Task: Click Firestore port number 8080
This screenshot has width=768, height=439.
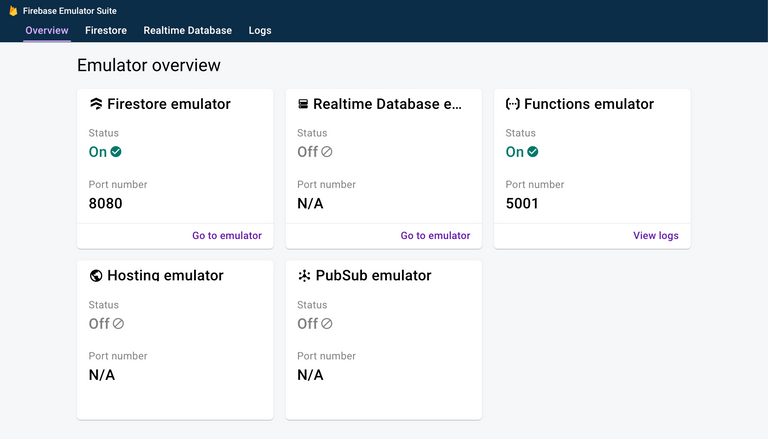Action: pos(105,203)
